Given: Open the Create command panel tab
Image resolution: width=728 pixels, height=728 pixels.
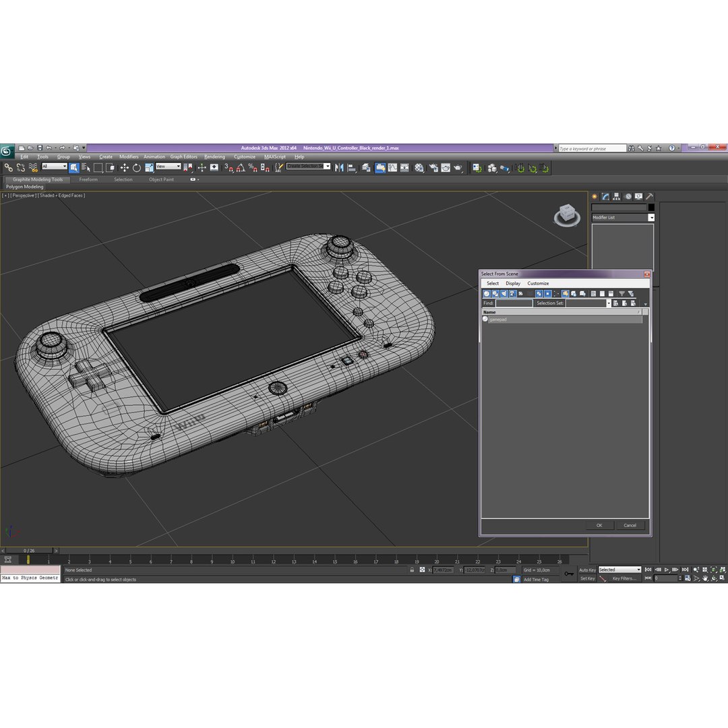Looking at the screenshot, I should pos(595,196).
